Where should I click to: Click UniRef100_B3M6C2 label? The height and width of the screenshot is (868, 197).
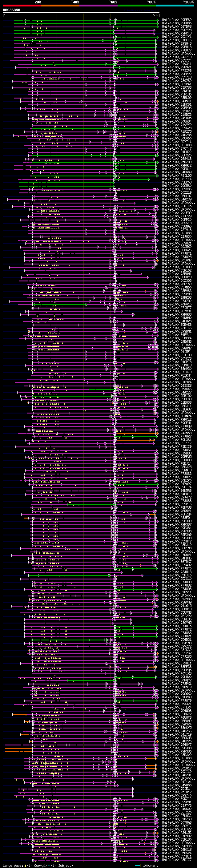(x=177, y=715)
